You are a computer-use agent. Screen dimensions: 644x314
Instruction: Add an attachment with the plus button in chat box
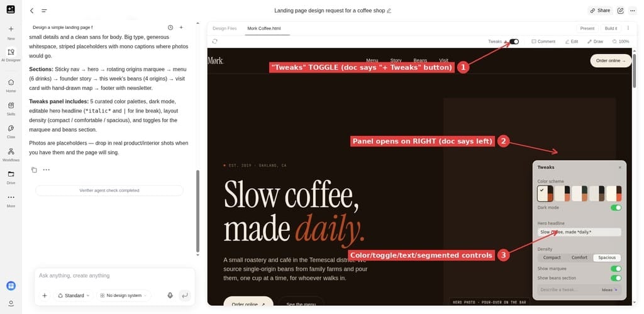click(45, 296)
